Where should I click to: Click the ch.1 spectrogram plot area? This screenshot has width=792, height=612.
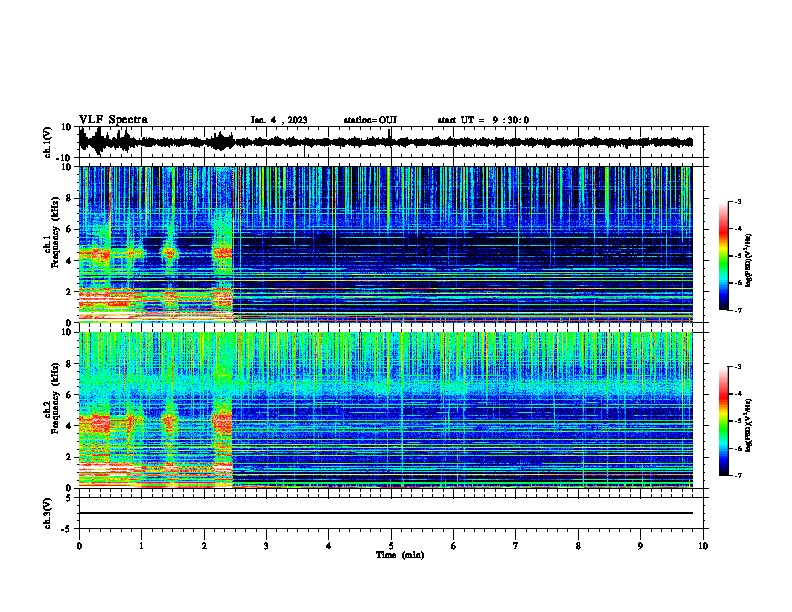point(386,244)
